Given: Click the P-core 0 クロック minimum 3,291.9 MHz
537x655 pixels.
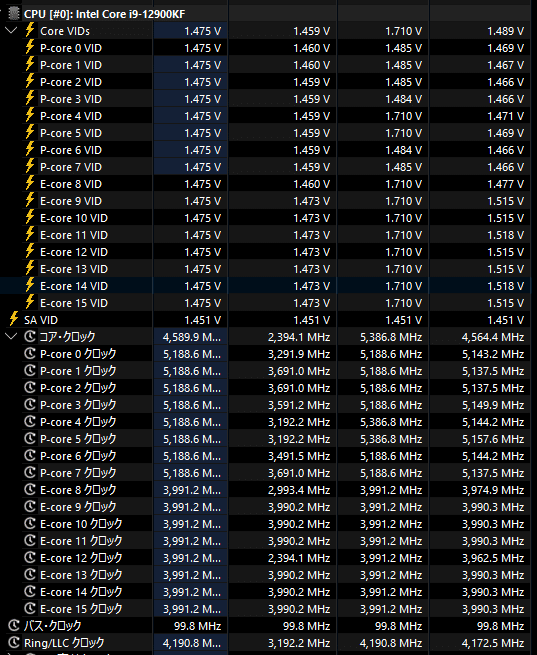Looking at the screenshot, I should [x=299, y=354].
